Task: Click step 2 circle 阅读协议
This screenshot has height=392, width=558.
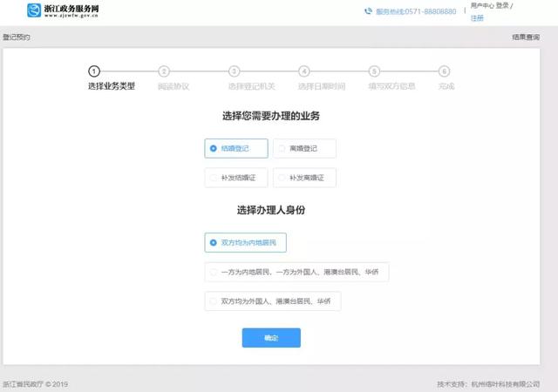Action: [x=164, y=71]
